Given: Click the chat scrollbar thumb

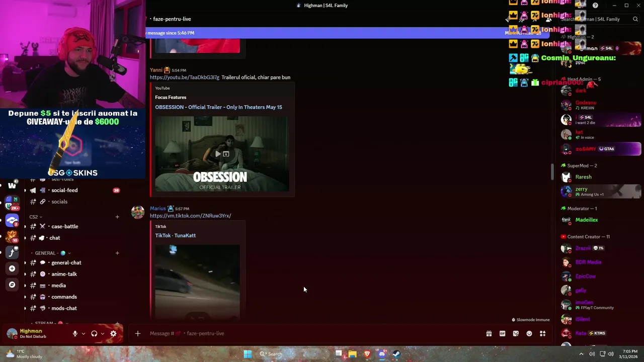Looking at the screenshot, I should pos(552,171).
